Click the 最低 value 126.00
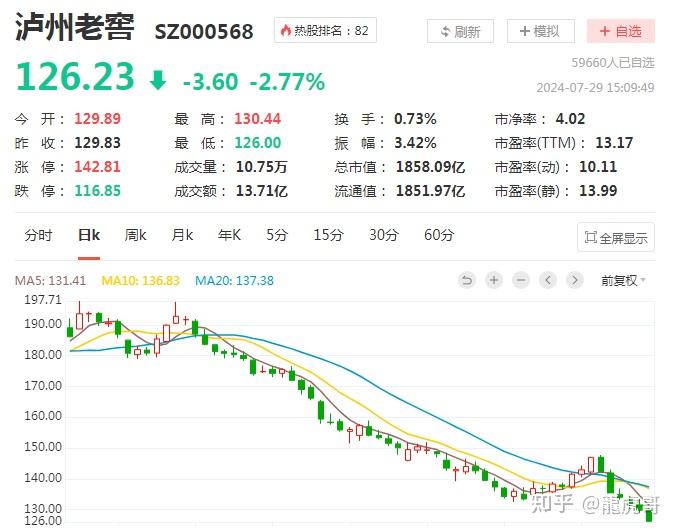Viewport: 677px width, 532px height. [258, 143]
